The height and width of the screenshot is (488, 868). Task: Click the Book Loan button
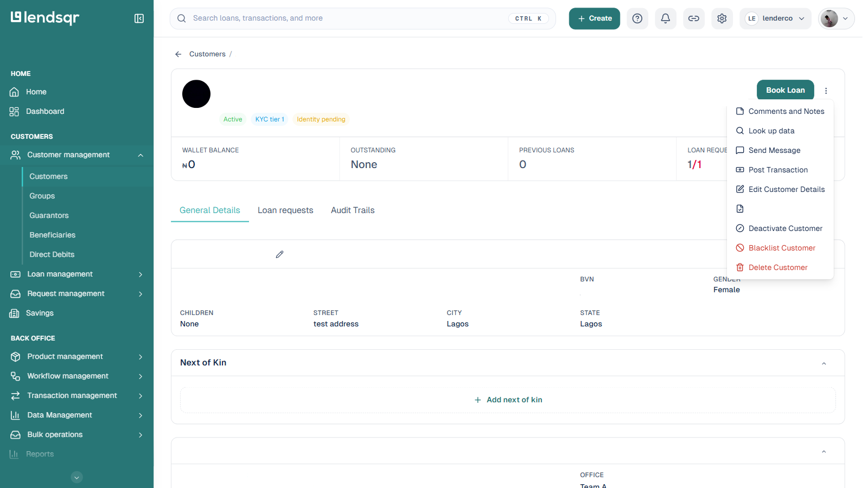(786, 90)
